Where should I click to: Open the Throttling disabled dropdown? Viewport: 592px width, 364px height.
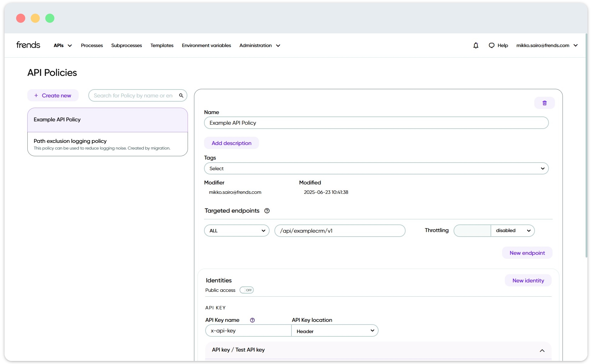pyautogui.click(x=513, y=231)
